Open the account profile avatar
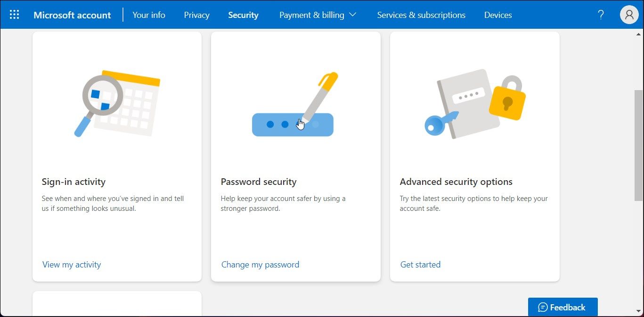The image size is (644, 317). (x=629, y=15)
